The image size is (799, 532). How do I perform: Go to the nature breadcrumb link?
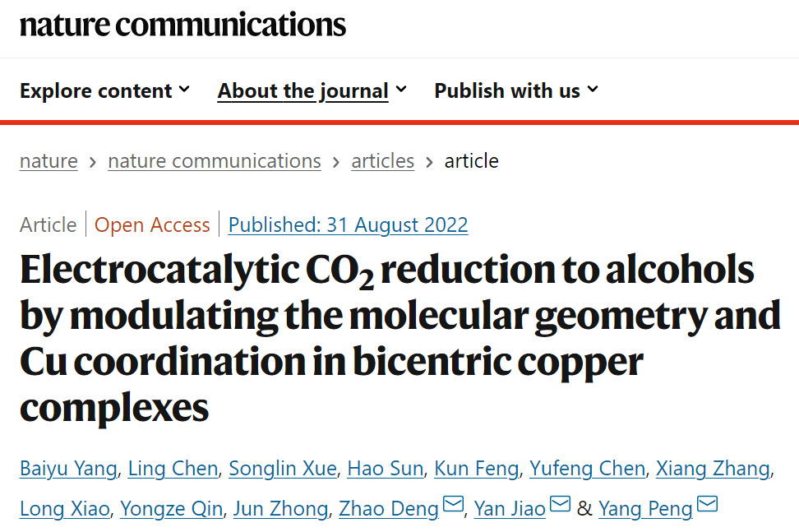click(48, 161)
